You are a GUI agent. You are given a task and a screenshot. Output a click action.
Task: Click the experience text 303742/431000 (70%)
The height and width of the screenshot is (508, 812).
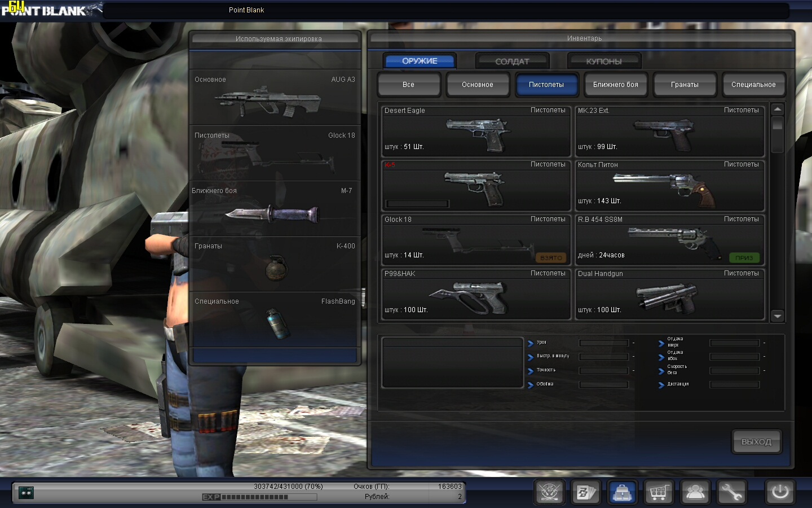(x=288, y=487)
